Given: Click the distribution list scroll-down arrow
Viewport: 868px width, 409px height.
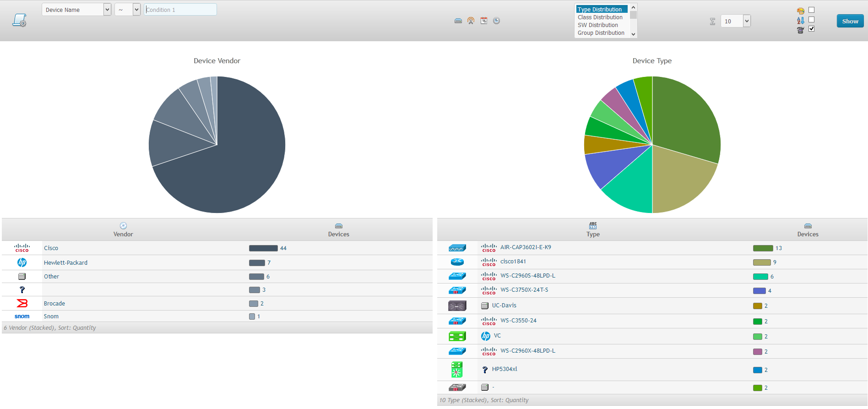Looking at the screenshot, I should tap(633, 34).
